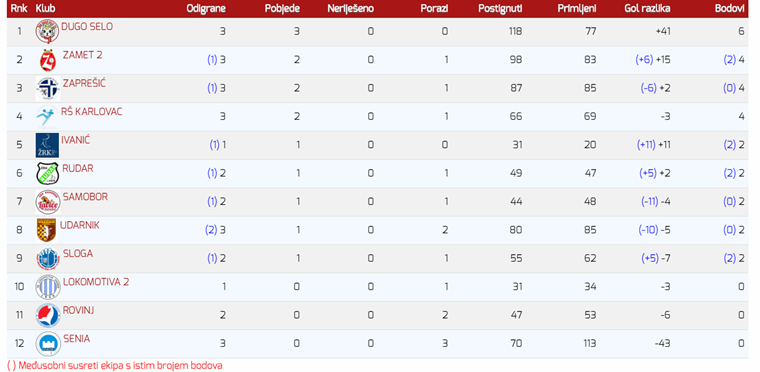Click the Lokomotiva 2 striped logo
The image size is (760, 372).
point(48,287)
